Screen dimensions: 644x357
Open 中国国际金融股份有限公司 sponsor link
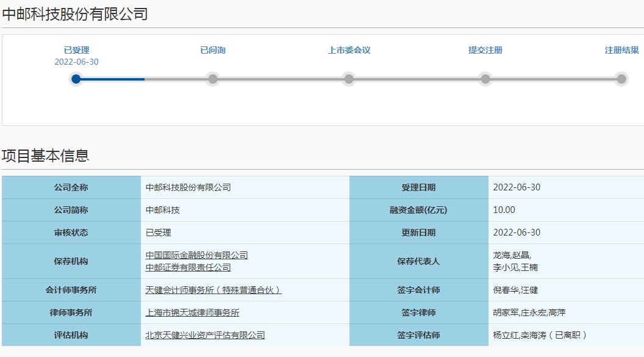196,255
